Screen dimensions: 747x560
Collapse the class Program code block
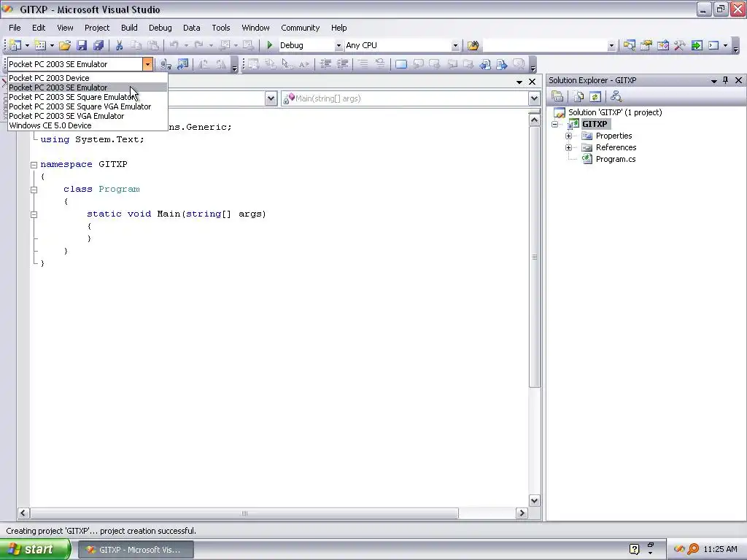coord(34,190)
